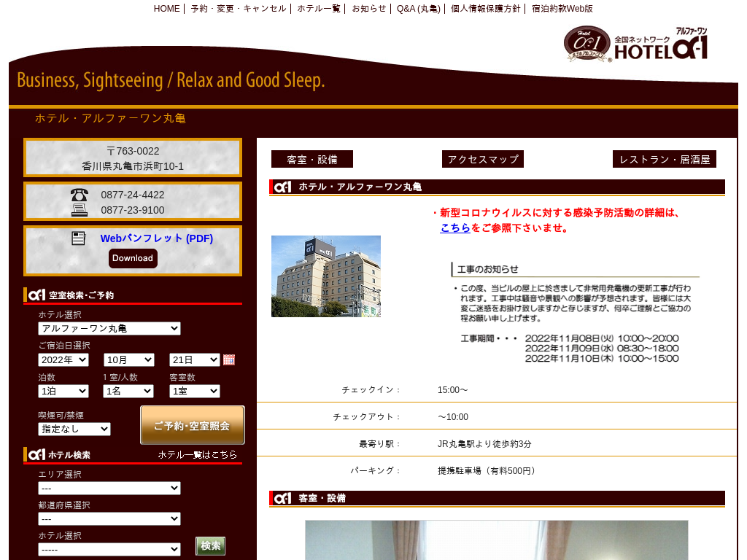
Task: Expand the 泊数 dropdown showing 1泊
Action: pos(63,392)
